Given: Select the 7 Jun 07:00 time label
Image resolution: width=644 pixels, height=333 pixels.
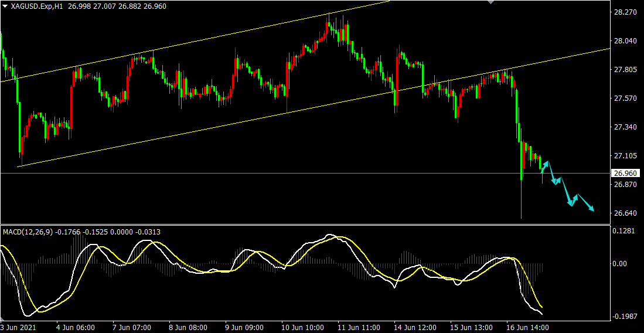Looking at the screenshot, I should point(132,328).
